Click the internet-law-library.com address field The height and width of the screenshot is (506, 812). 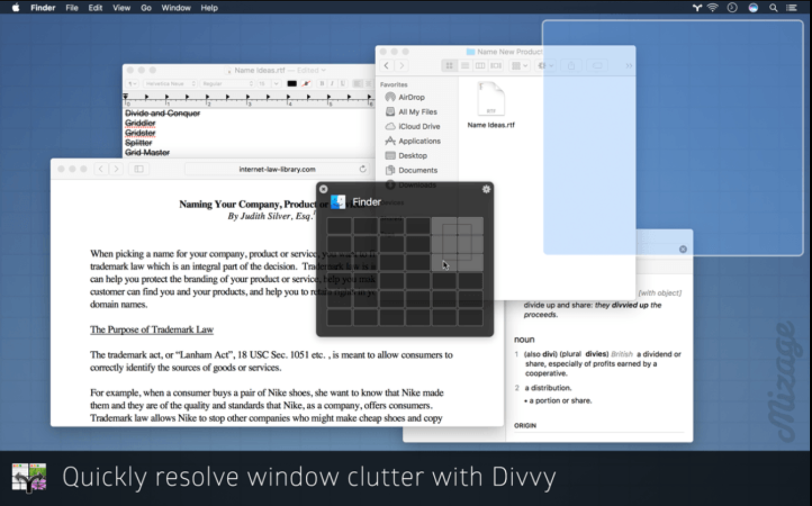click(x=277, y=169)
